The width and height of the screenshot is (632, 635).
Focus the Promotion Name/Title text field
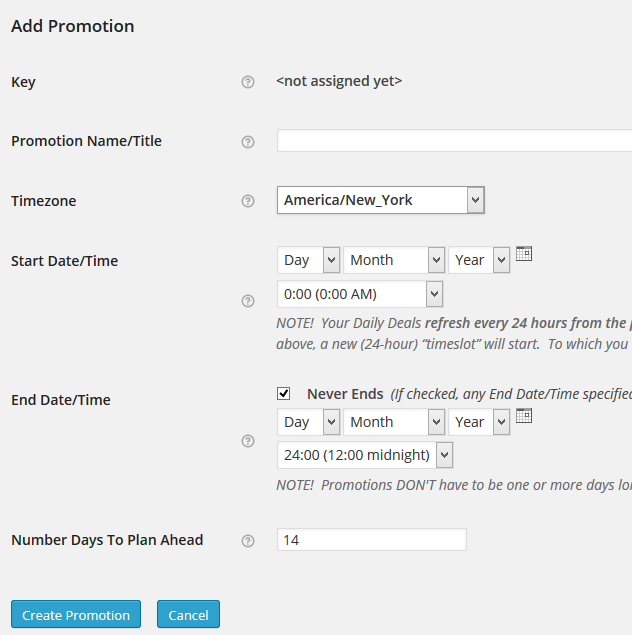click(454, 141)
